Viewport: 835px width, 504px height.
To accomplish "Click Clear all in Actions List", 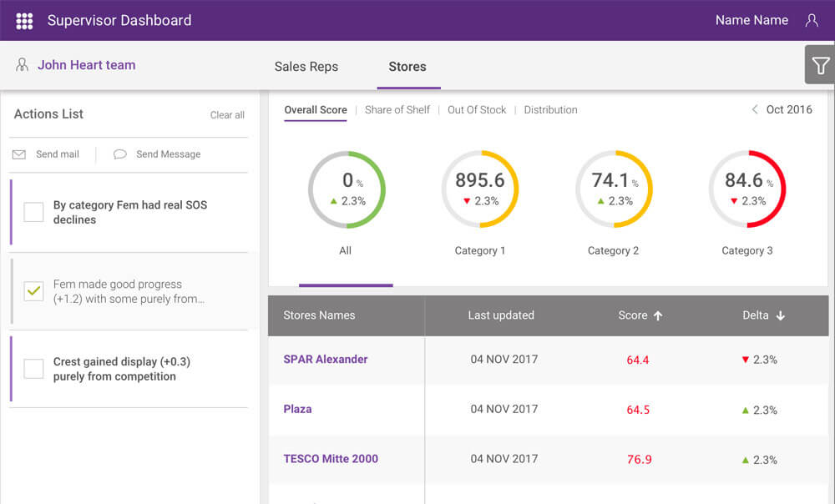I will [x=227, y=115].
